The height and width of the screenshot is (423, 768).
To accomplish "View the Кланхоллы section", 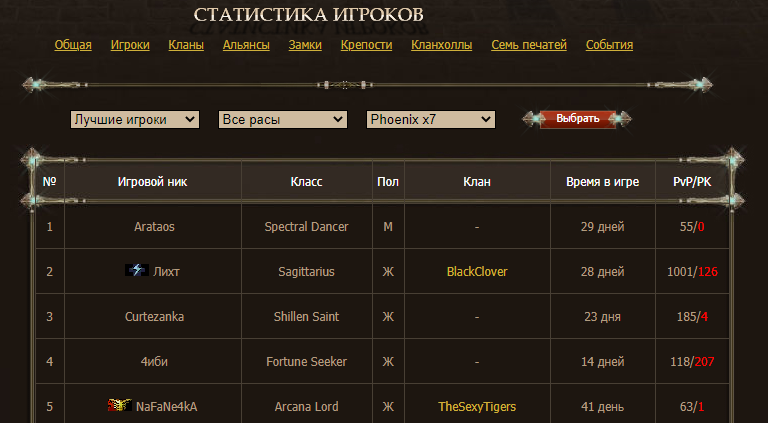I will tap(442, 45).
